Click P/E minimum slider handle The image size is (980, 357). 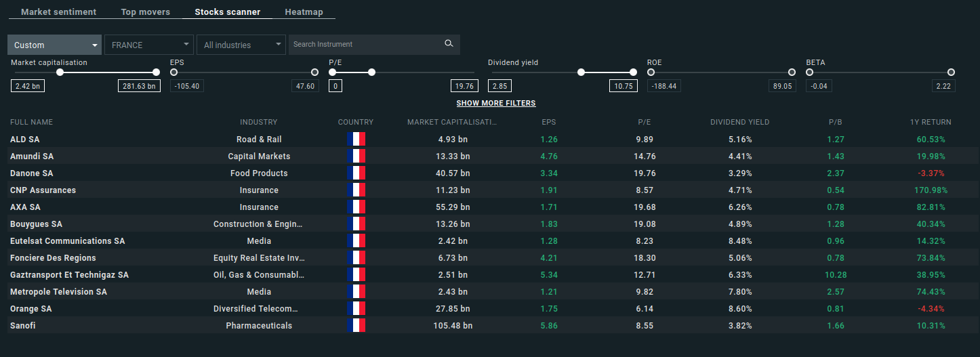point(333,72)
